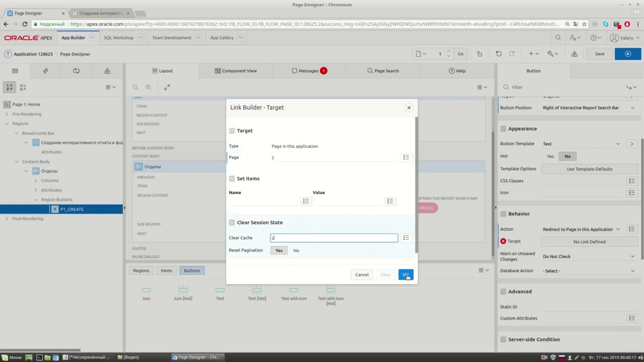The width and height of the screenshot is (644, 362).
Task: Focus the Clear Cache input field
Action: (334, 238)
